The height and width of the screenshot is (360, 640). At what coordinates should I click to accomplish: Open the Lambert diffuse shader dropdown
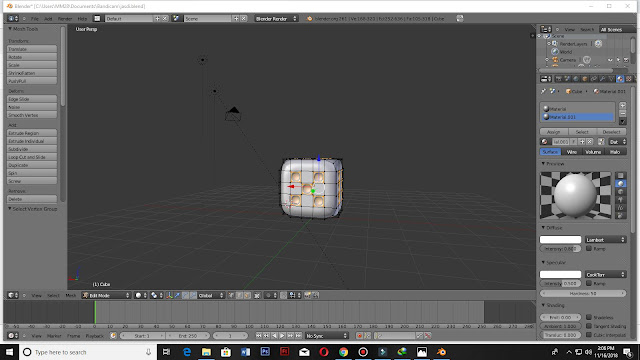(x=606, y=240)
